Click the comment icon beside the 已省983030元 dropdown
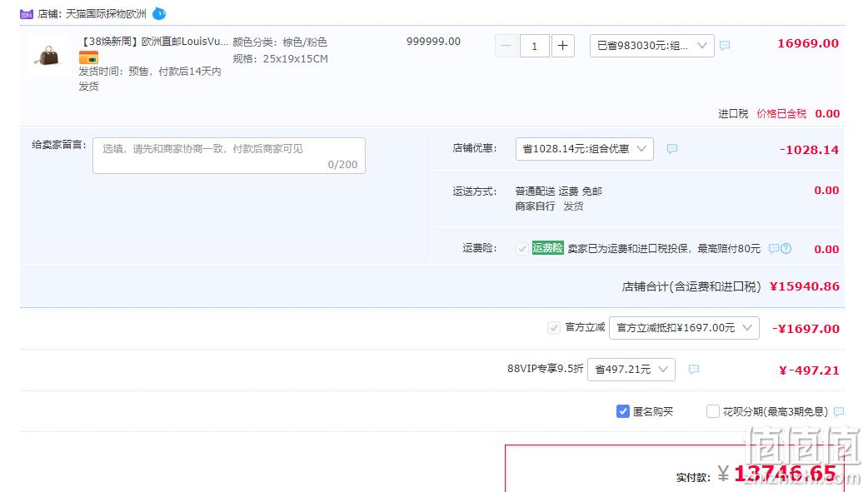Screen dimensions: 868x492 pyautogui.click(x=725, y=46)
